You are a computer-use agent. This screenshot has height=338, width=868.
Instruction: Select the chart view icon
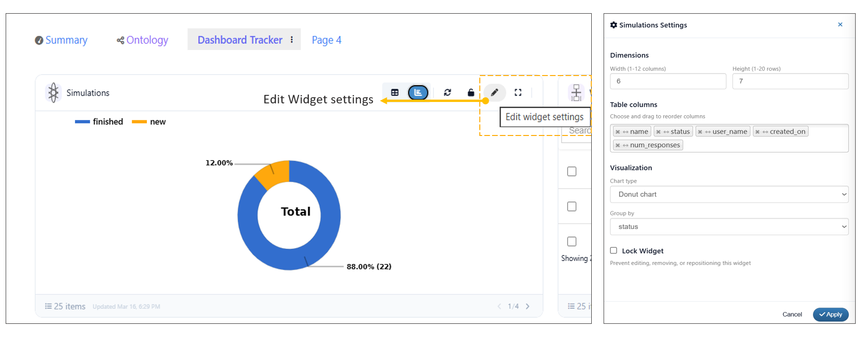(418, 93)
